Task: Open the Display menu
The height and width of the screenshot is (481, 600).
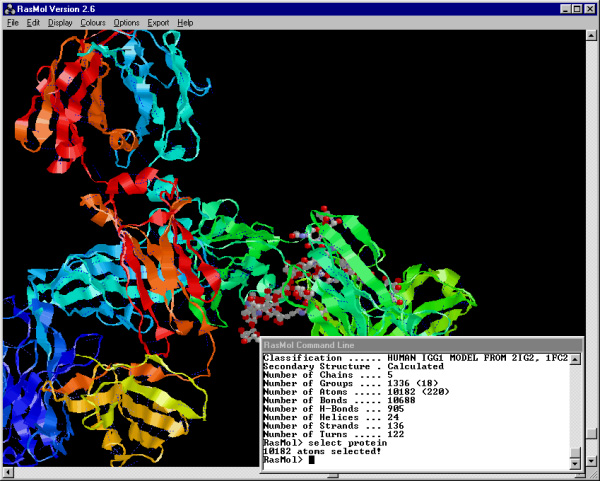Action: pos(60,22)
